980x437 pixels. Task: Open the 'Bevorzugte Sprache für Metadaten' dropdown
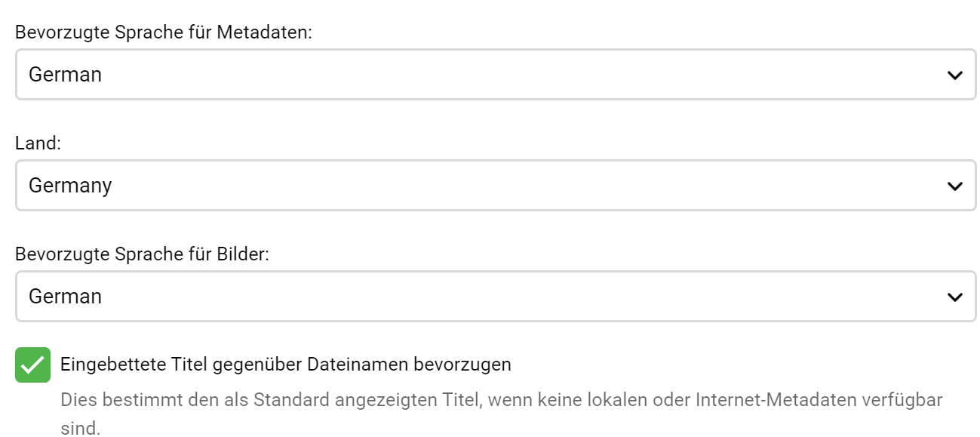[x=496, y=75]
